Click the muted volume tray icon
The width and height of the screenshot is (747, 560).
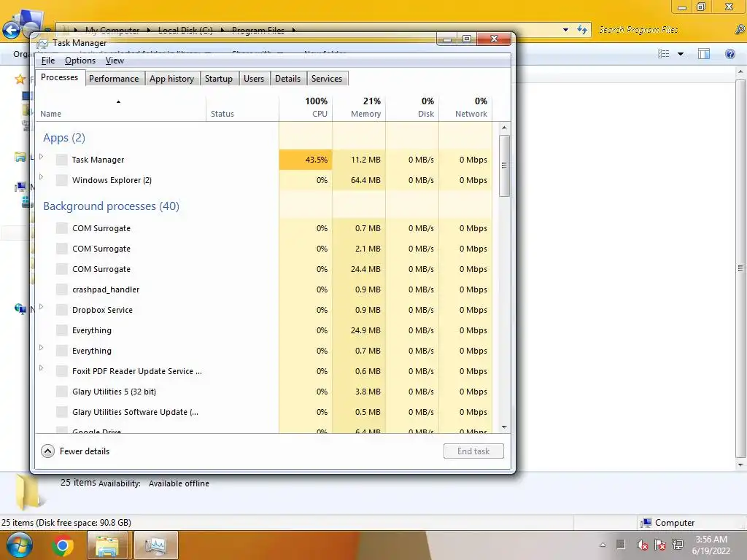pos(642,545)
